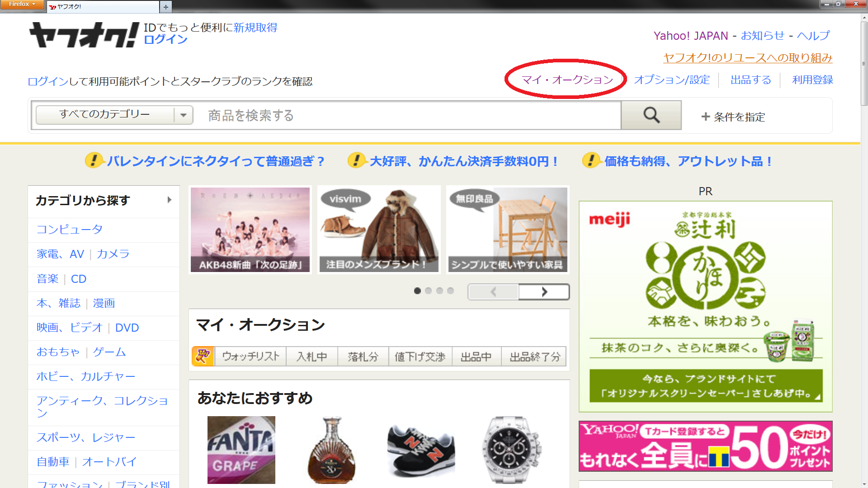Select the third carousel page dot
Viewport: 868px width, 488px height.
click(x=439, y=291)
